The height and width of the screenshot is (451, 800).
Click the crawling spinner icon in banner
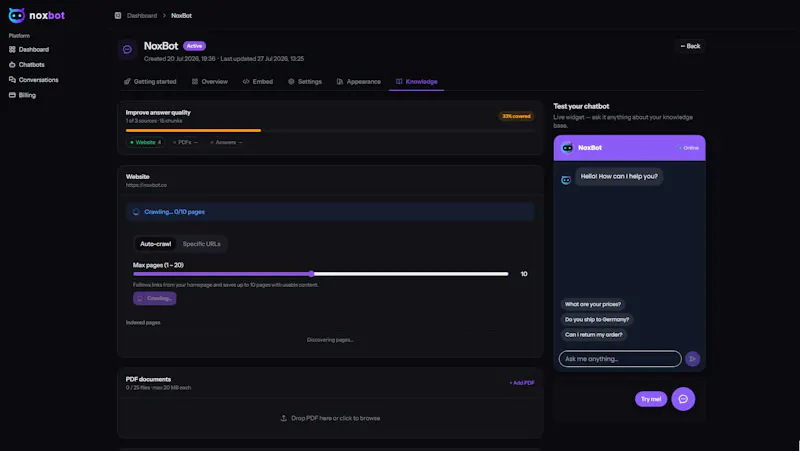(136, 212)
